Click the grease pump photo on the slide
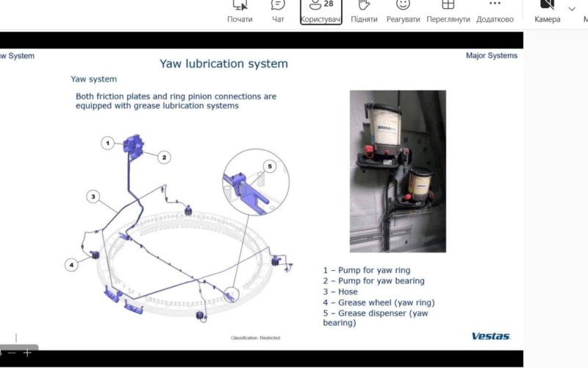588x368 pixels. pos(398,171)
